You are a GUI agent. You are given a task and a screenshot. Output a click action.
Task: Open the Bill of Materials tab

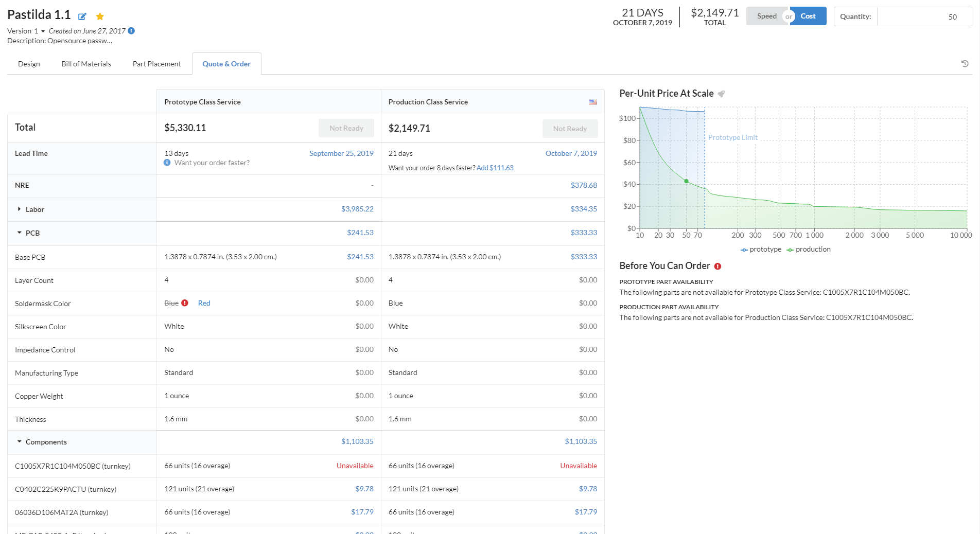click(x=86, y=64)
